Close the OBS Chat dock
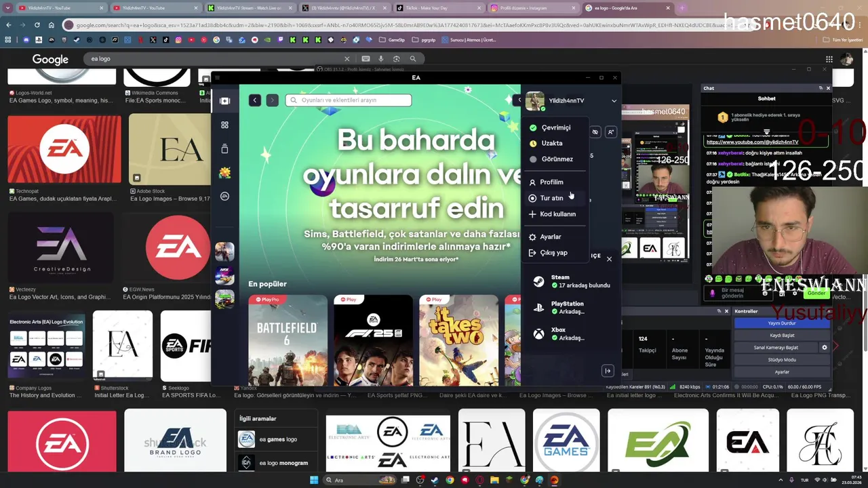 tap(828, 88)
